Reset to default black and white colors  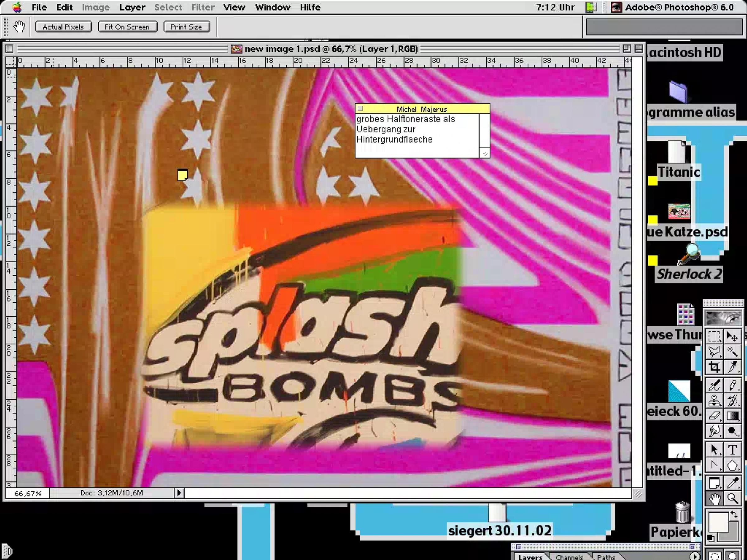pyautogui.click(x=711, y=538)
